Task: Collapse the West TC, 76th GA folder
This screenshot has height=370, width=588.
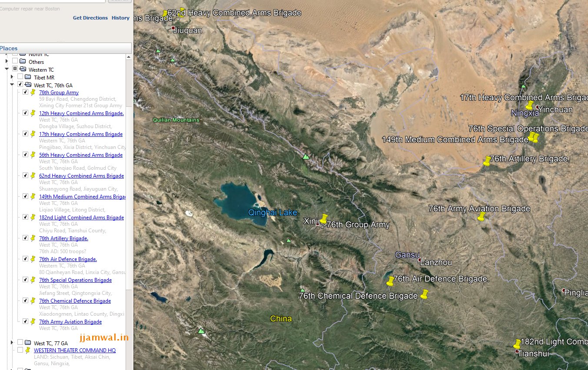Action: [x=12, y=85]
